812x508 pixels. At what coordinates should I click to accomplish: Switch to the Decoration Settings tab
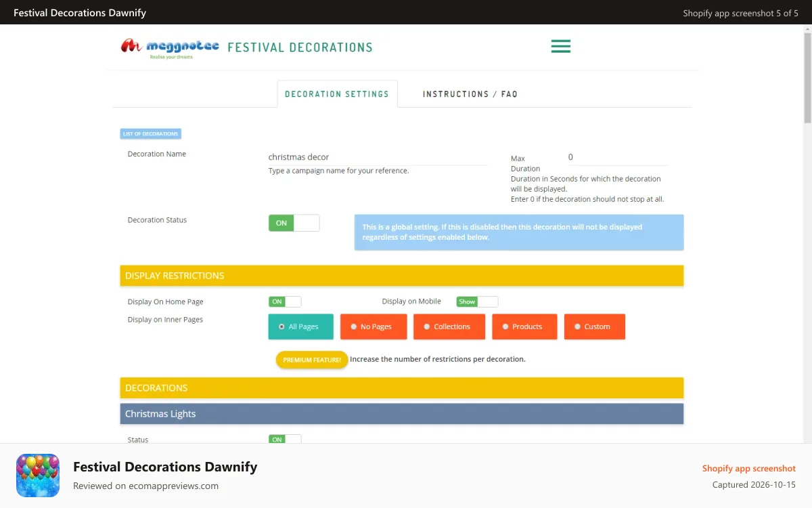click(337, 94)
